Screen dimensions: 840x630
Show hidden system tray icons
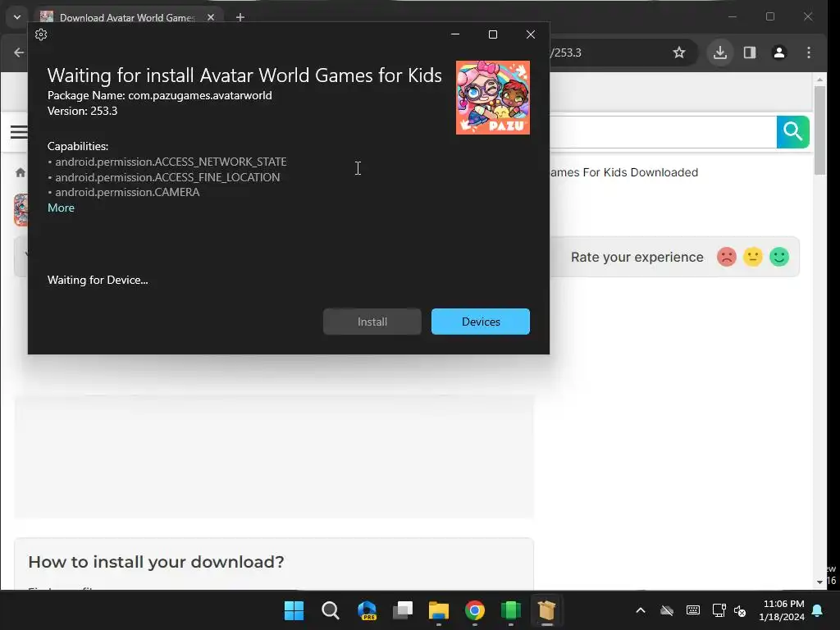pyautogui.click(x=641, y=610)
